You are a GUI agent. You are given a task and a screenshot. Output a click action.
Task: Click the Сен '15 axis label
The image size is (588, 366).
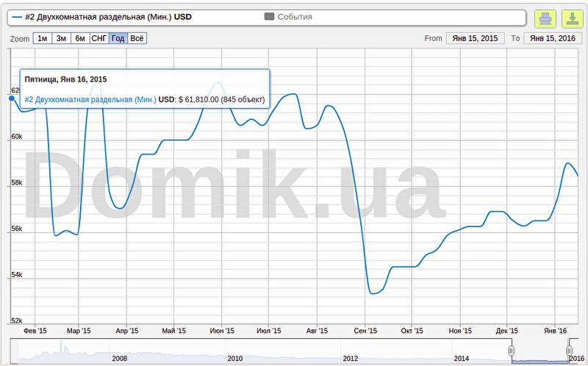pyautogui.click(x=365, y=331)
